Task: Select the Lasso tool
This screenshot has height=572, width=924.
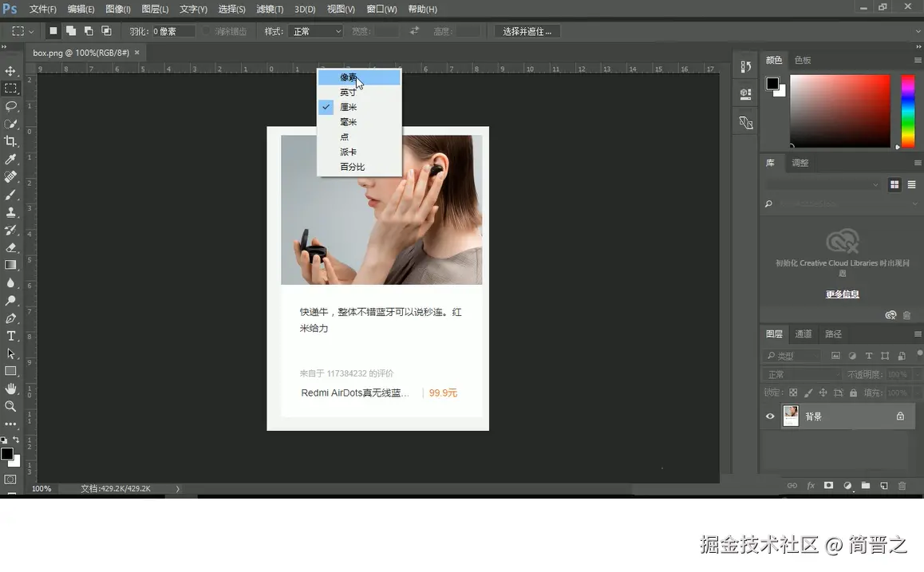Action: tap(10, 106)
